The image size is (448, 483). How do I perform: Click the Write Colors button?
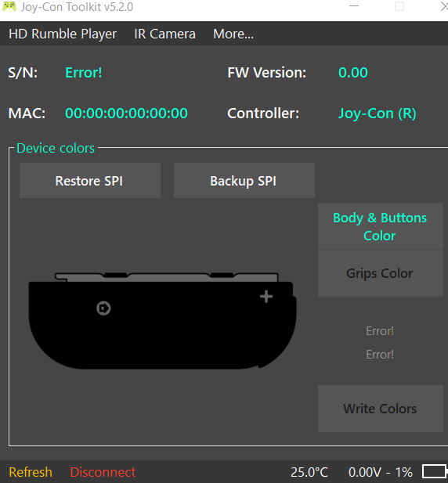click(380, 409)
